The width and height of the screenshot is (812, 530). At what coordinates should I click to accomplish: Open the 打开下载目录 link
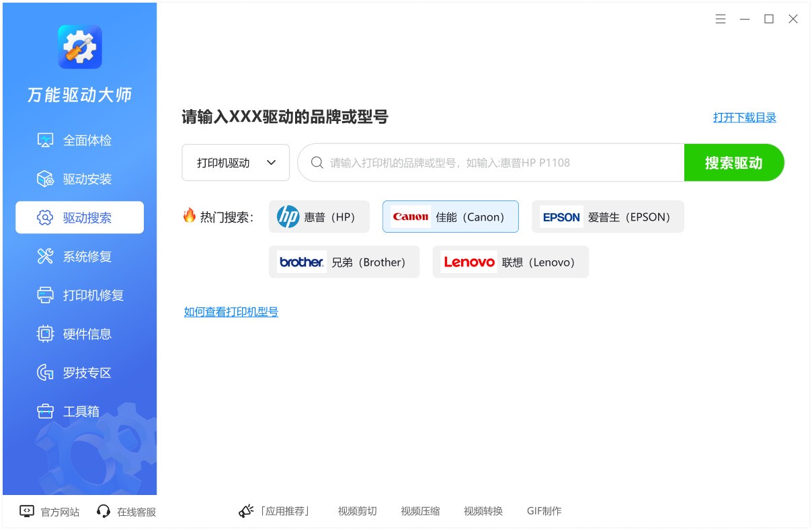click(744, 118)
